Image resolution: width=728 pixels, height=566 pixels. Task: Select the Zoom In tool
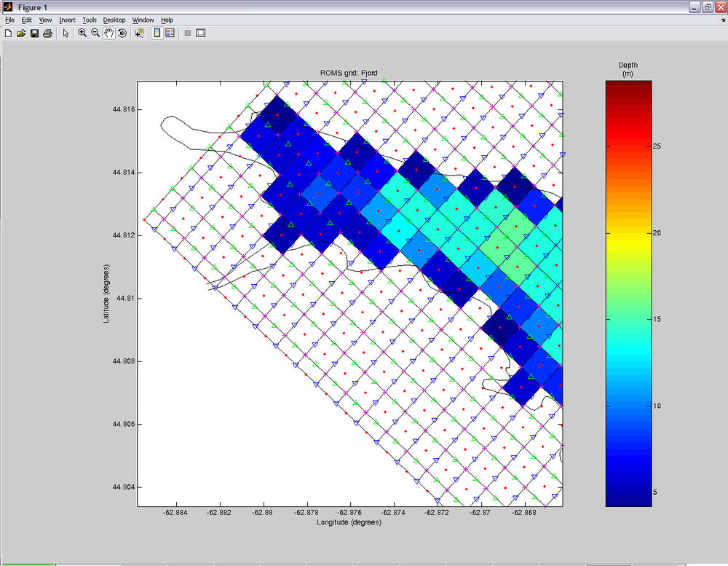click(82, 33)
